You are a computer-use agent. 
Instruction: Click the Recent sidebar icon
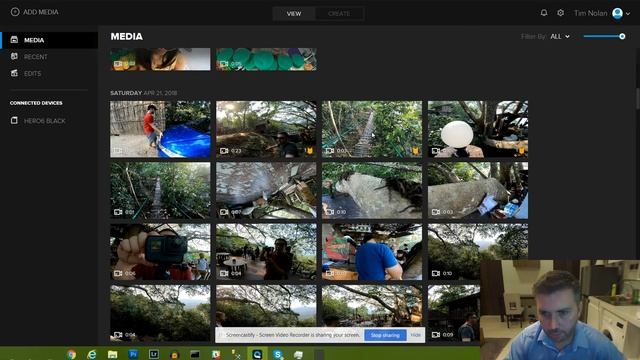[x=14, y=56]
